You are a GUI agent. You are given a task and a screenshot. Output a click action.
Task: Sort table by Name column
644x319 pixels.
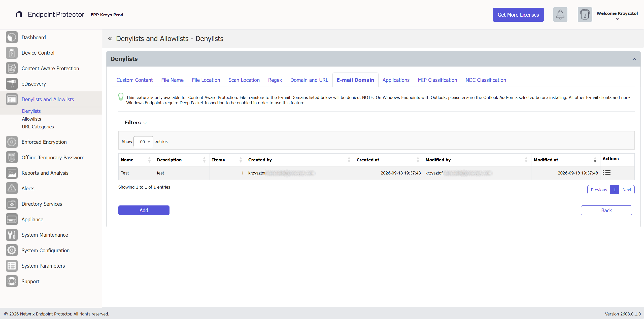click(x=136, y=160)
